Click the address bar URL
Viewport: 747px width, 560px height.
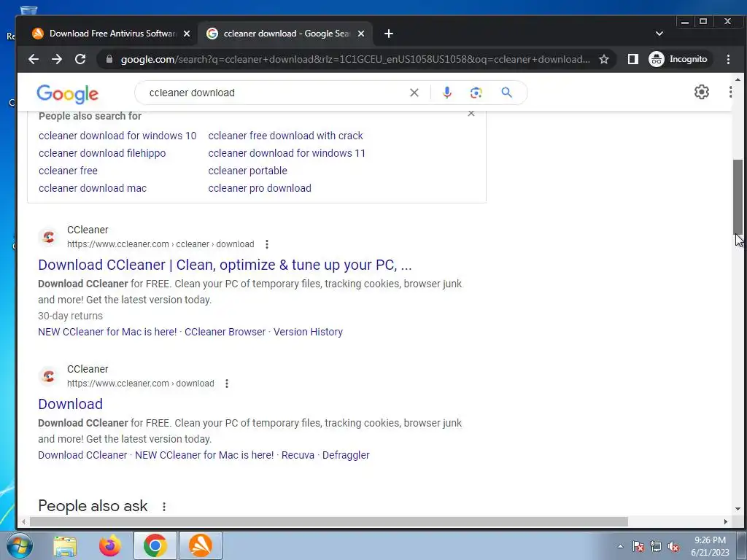[x=355, y=59]
